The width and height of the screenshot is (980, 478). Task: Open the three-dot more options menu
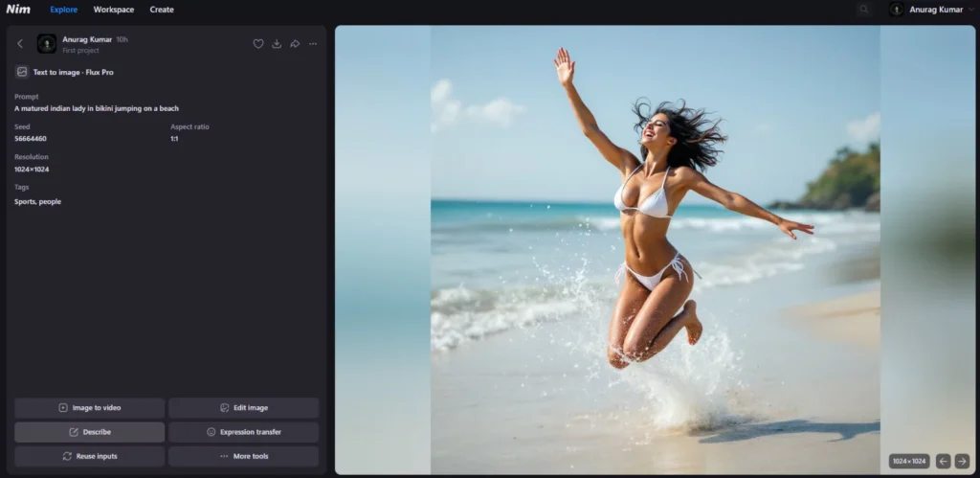313,44
